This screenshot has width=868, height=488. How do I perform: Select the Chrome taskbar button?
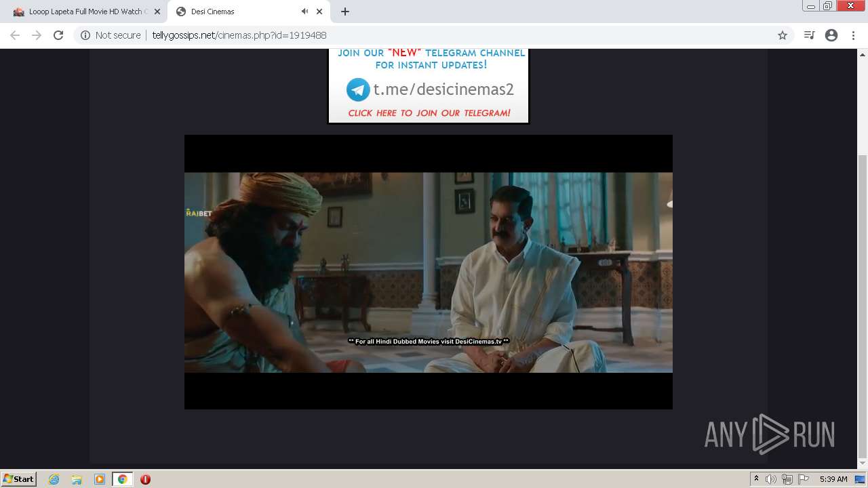pos(123,479)
